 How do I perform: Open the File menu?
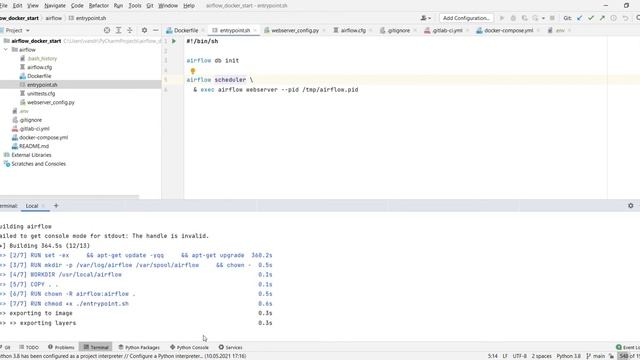pyautogui.click(x=3, y=6)
